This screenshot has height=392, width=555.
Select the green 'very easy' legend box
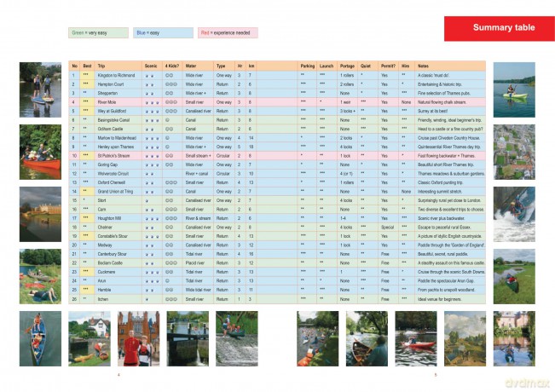(x=98, y=32)
